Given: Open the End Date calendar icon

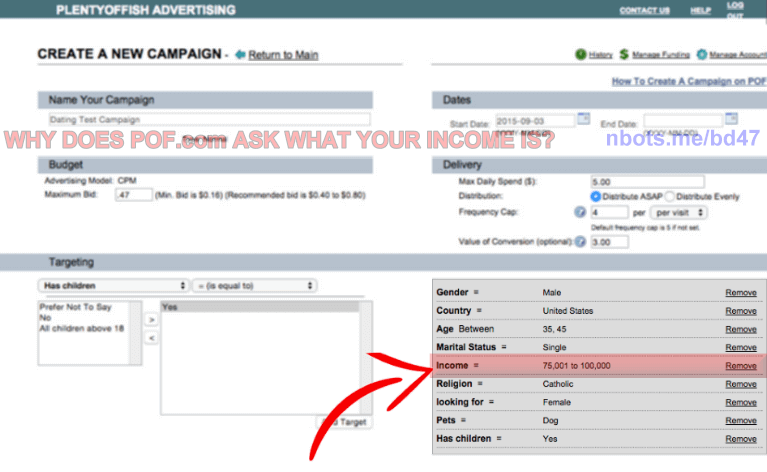Looking at the screenshot, I should [x=731, y=118].
